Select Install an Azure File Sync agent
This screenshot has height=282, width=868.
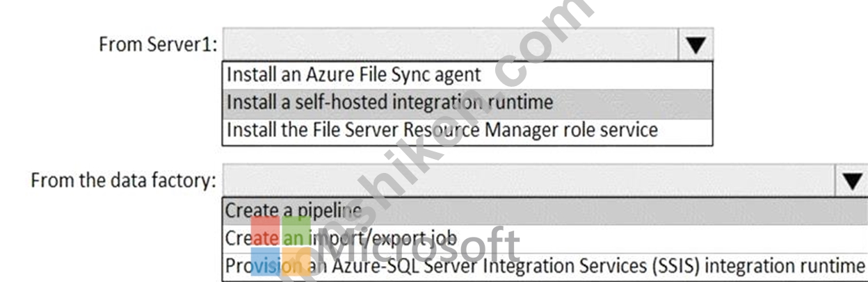click(x=467, y=74)
